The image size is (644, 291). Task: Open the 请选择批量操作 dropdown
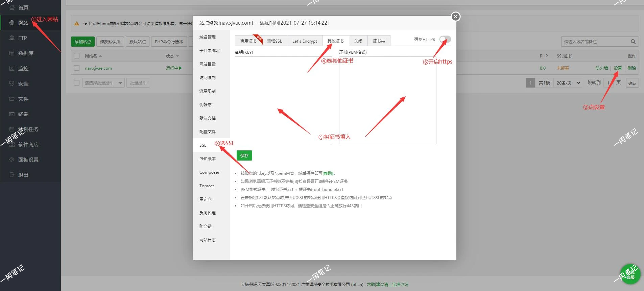[x=103, y=83]
